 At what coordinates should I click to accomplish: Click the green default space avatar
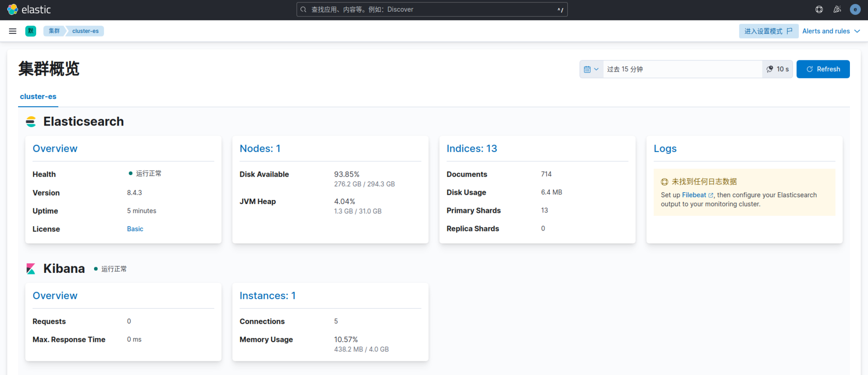click(x=31, y=31)
